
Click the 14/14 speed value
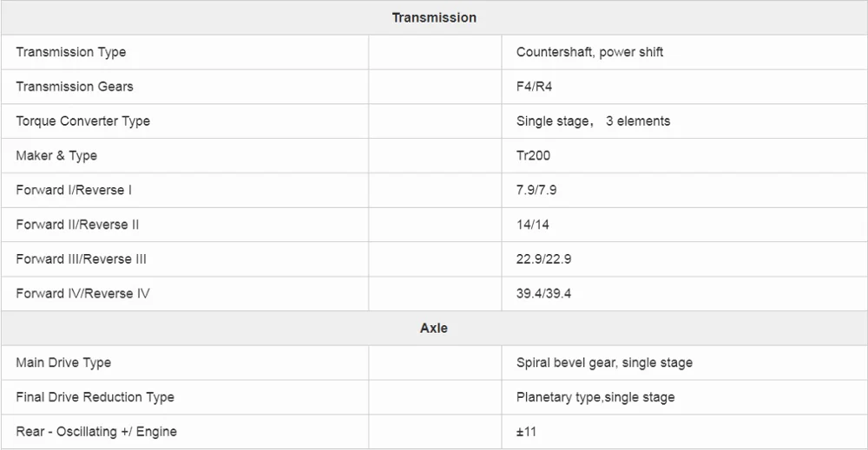click(532, 225)
